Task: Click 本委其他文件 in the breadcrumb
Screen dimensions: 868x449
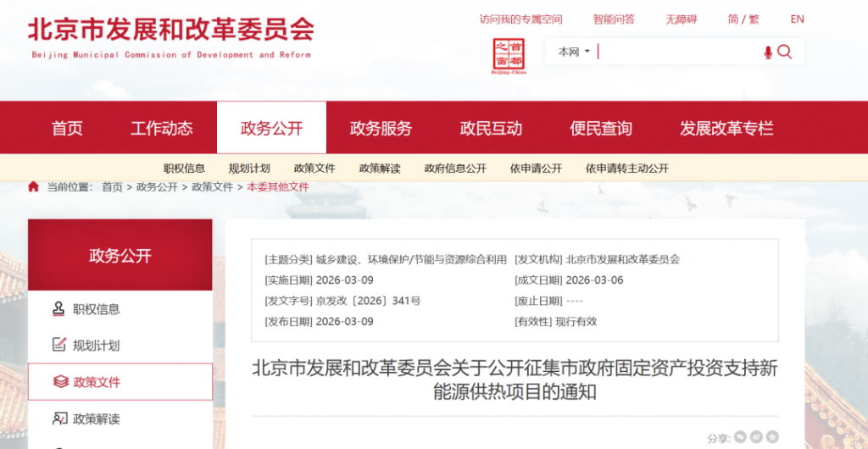Action: coord(278,187)
